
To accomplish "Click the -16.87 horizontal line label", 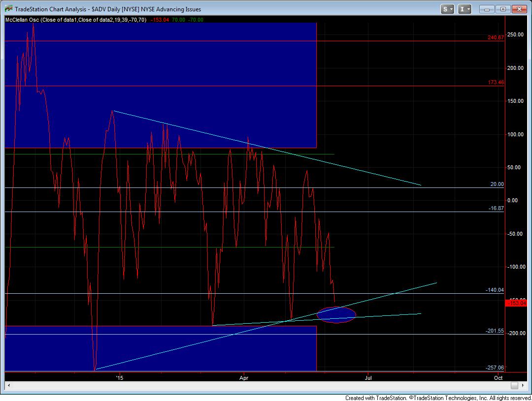I will [x=496, y=209].
